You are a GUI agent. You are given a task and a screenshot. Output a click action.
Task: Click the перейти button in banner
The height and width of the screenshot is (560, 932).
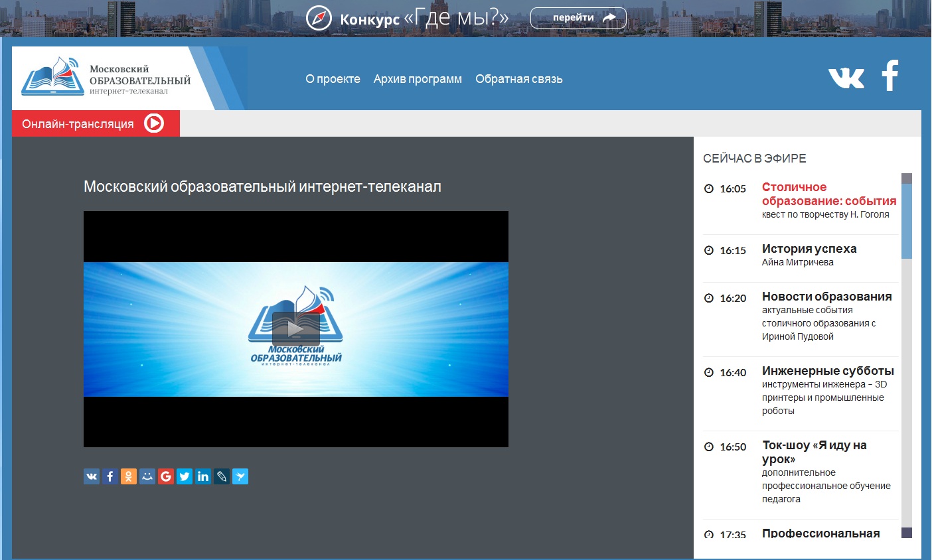578,18
